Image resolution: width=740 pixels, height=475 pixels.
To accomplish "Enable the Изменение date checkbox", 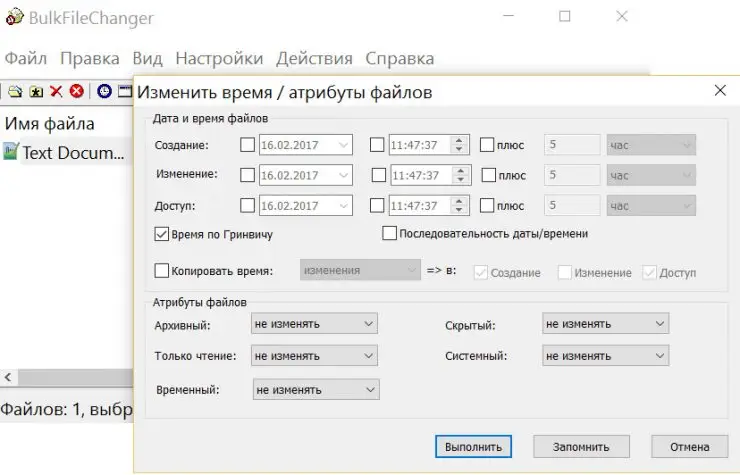I will click(x=247, y=175).
